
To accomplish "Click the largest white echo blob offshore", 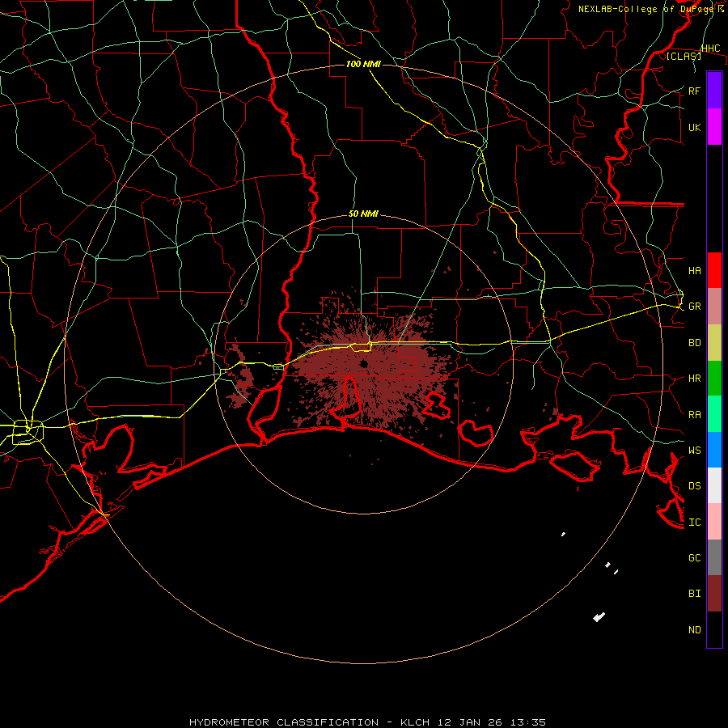I will pyautogui.click(x=599, y=617).
